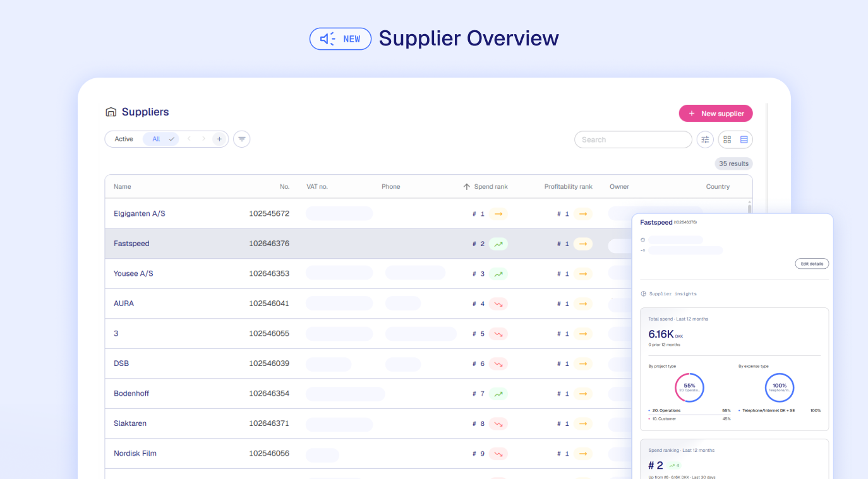
Task: Click Nordisk Film spend rank downward trend icon
Action: 498,454
